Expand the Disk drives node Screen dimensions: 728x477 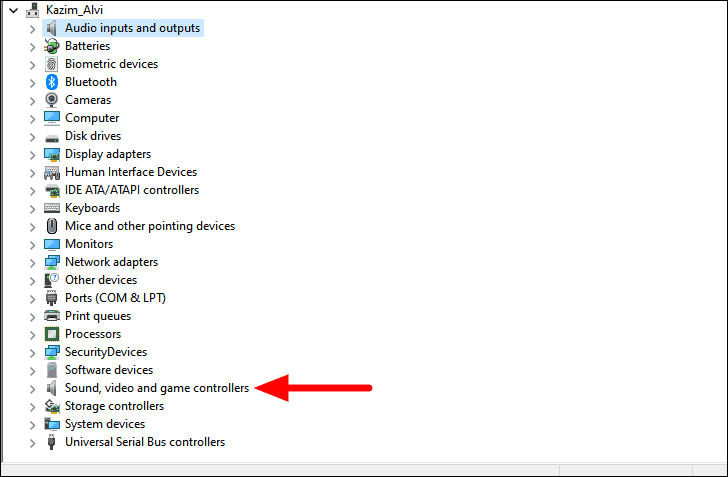coord(32,137)
